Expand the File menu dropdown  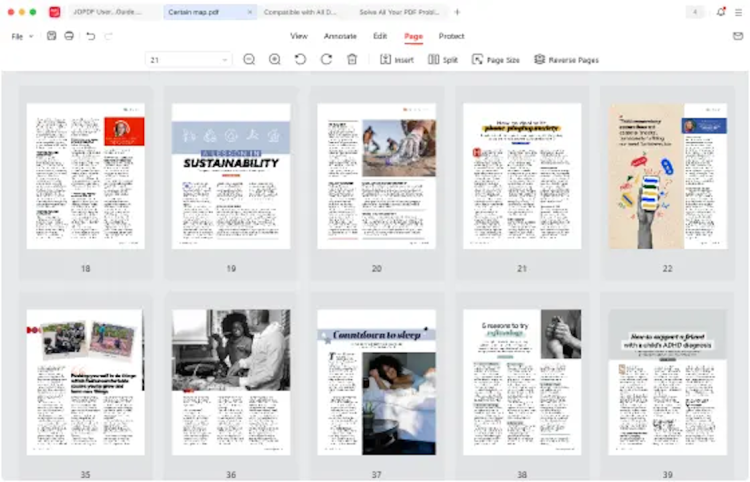[21, 36]
